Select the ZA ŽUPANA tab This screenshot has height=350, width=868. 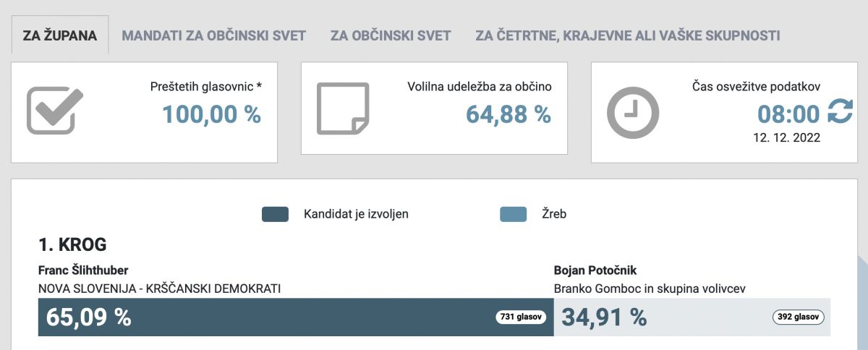[60, 35]
